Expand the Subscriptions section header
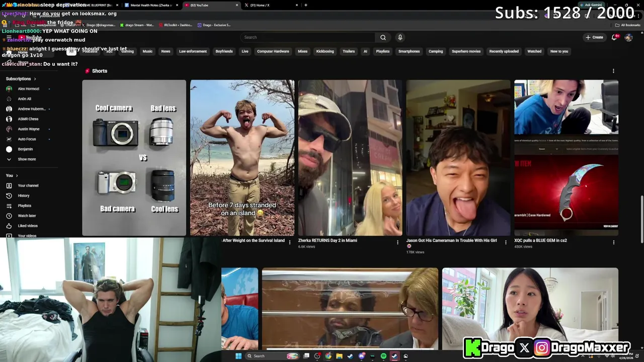Image resolution: width=644 pixels, height=362 pixels. [x=21, y=79]
